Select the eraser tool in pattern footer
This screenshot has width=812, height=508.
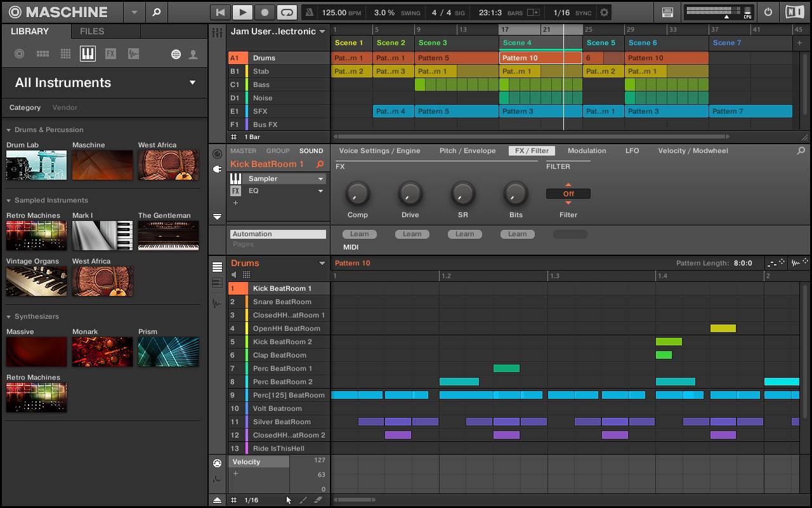point(318,500)
